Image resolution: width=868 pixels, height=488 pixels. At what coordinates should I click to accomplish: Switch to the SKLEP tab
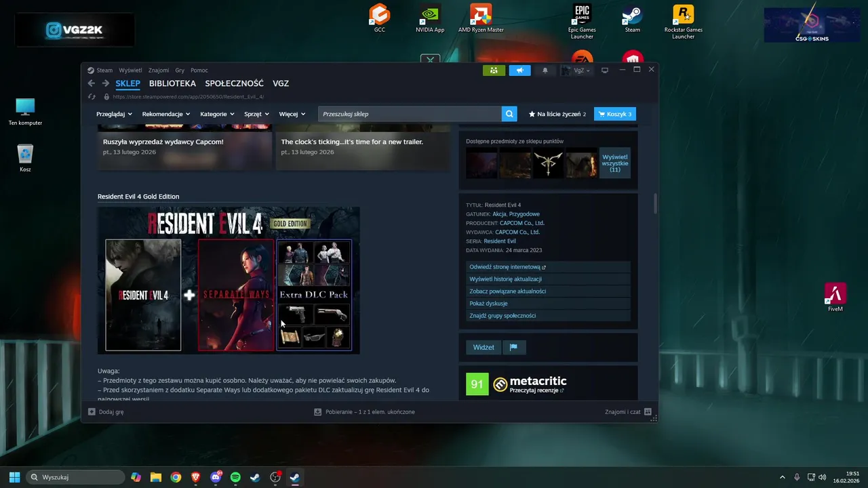tap(127, 83)
